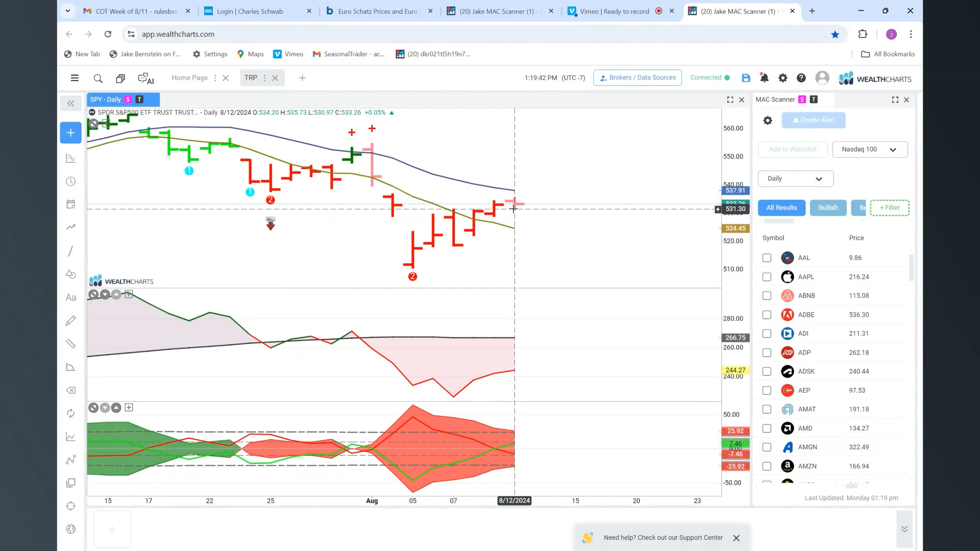Viewport: 980px width, 551px height.
Task: Open the alerts bell icon
Action: click(x=764, y=78)
